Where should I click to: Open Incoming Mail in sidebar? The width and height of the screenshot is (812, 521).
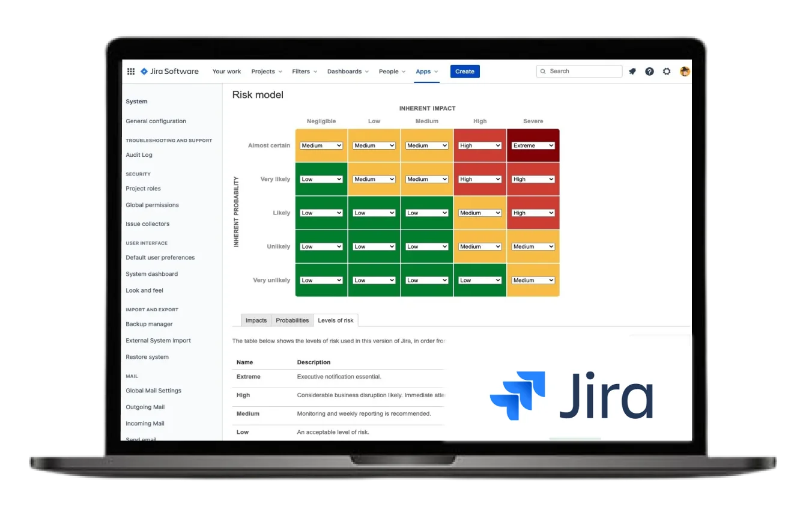point(145,424)
